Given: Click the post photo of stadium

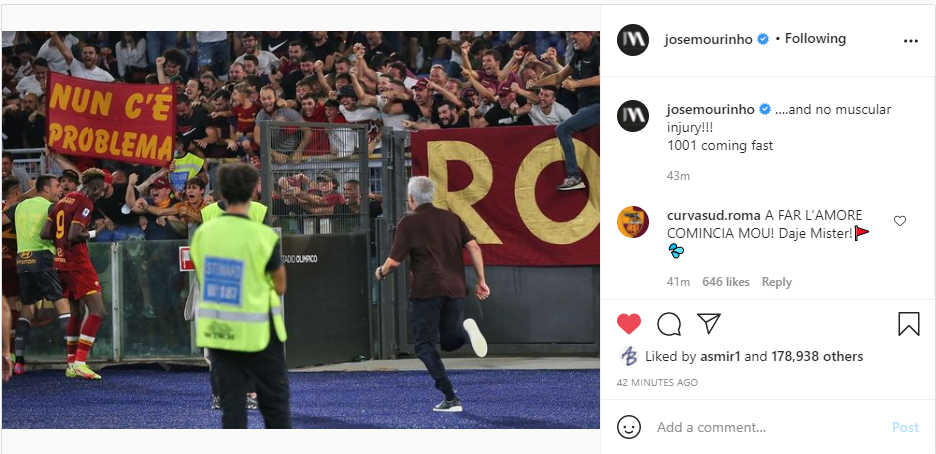Looking at the screenshot, I should click(x=301, y=230).
